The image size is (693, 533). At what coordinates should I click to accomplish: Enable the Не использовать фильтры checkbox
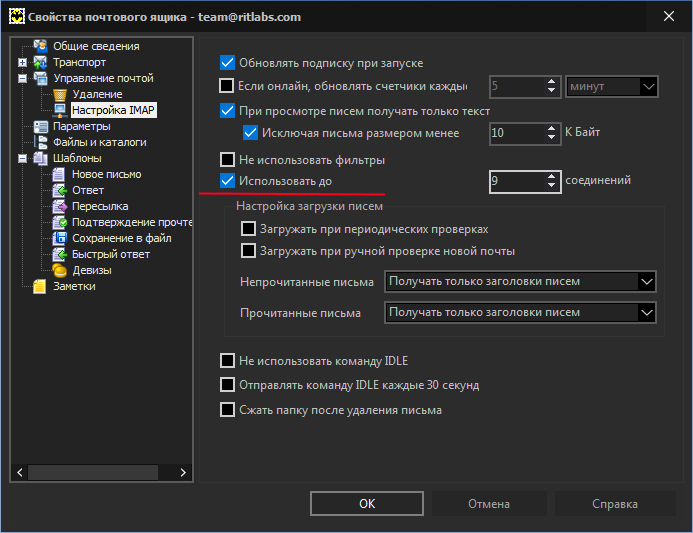[227, 160]
